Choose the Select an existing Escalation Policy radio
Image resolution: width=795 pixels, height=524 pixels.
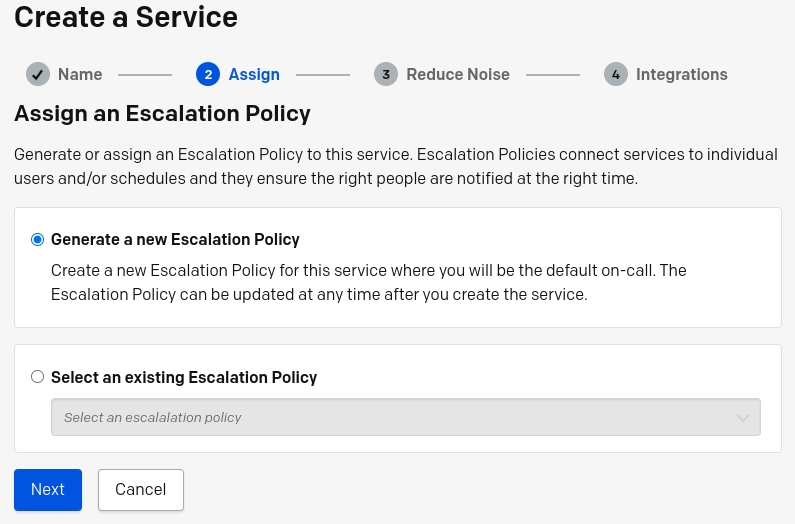pyautogui.click(x=38, y=377)
